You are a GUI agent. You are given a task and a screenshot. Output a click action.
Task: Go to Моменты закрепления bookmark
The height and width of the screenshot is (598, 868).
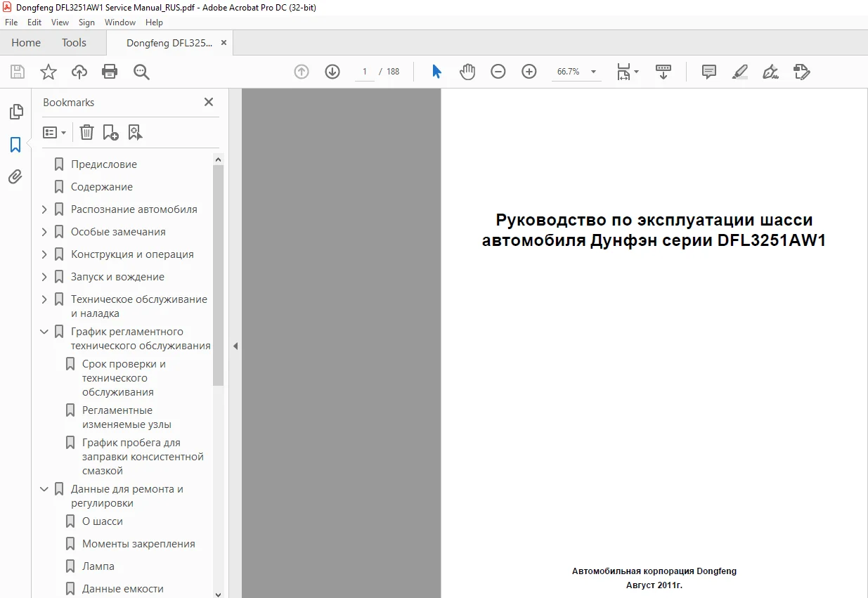point(139,544)
